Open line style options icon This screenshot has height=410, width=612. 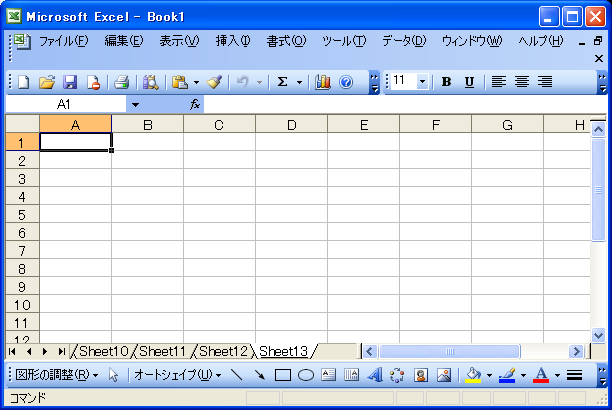[x=574, y=375]
